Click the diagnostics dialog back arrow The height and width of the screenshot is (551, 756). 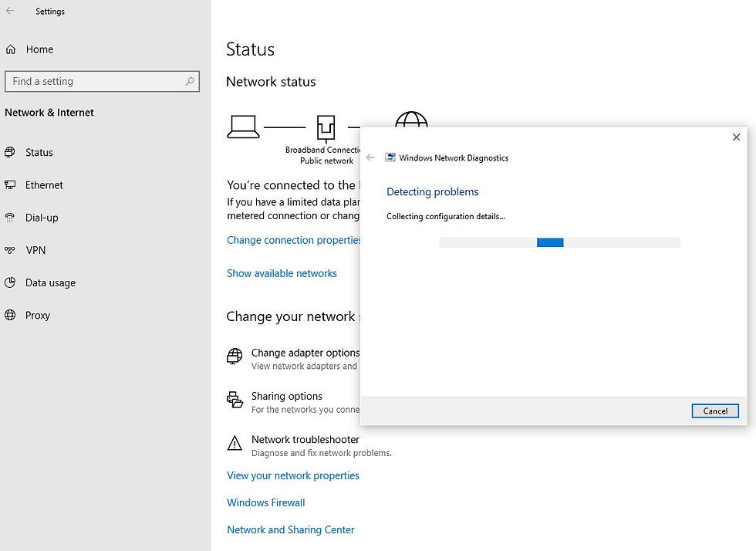(370, 157)
